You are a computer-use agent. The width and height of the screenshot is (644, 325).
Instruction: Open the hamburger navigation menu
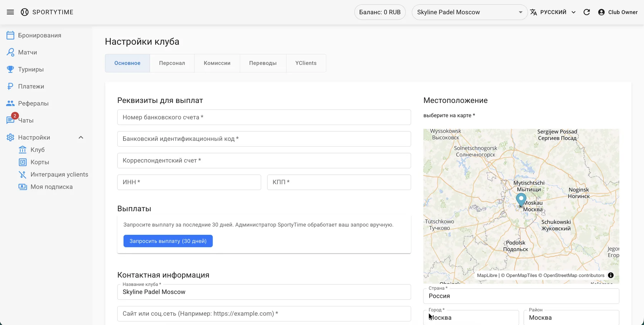coord(10,12)
